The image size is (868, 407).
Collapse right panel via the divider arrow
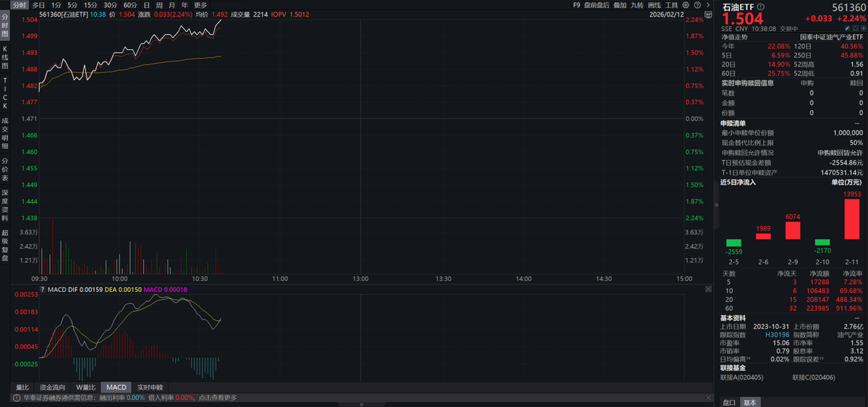(716, 205)
